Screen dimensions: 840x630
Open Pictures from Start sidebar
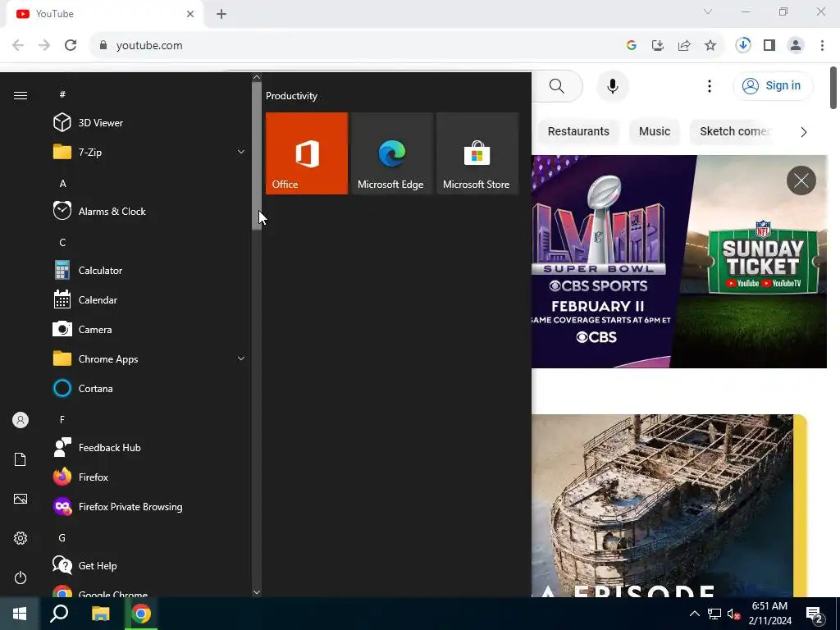pyautogui.click(x=21, y=499)
